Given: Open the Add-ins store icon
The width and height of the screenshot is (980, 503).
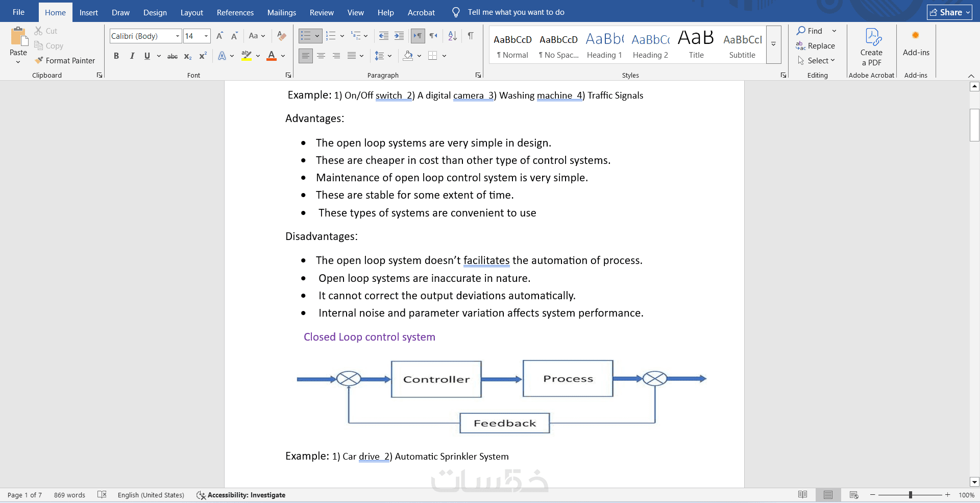Looking at the screenshot, I should click(x=916, y=35).
